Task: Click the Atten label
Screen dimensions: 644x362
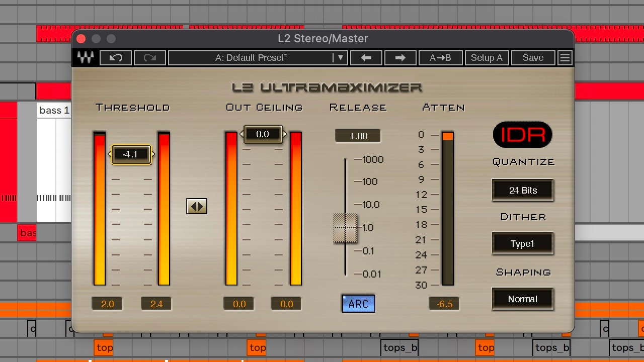Action: (443, 108)
